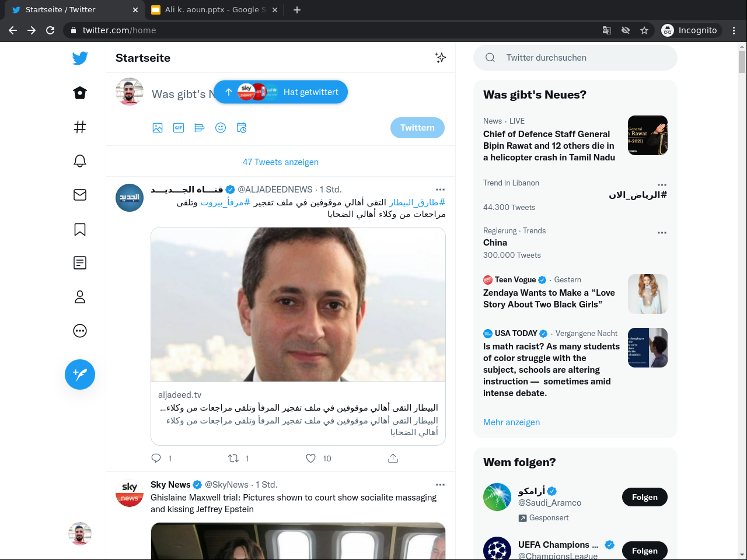Open China trend topic

coord(495,243)
